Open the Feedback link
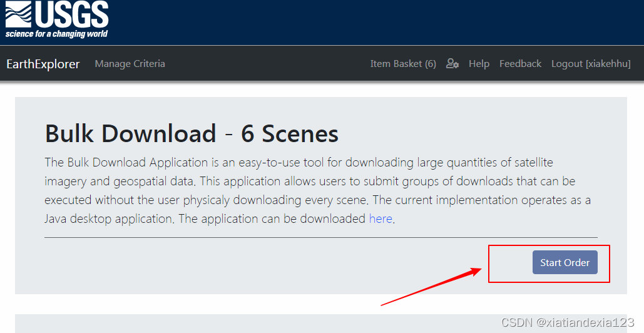The height and width of the screenshot is (333, 644). pos(520,64)
